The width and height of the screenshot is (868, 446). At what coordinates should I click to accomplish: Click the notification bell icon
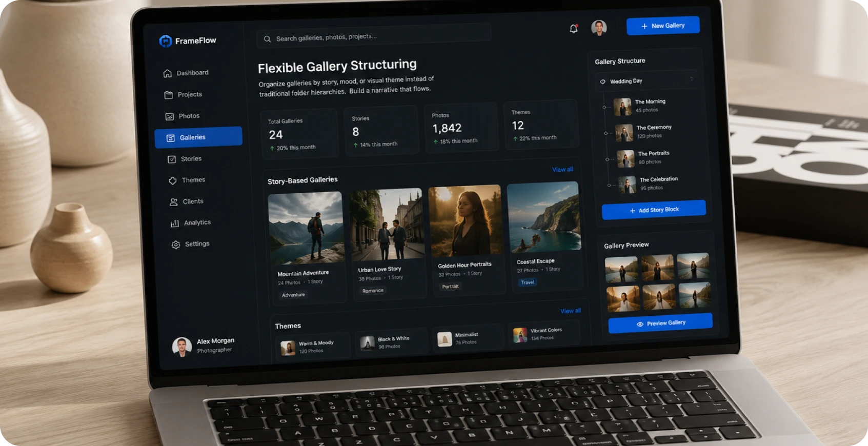tap(574, 28)
